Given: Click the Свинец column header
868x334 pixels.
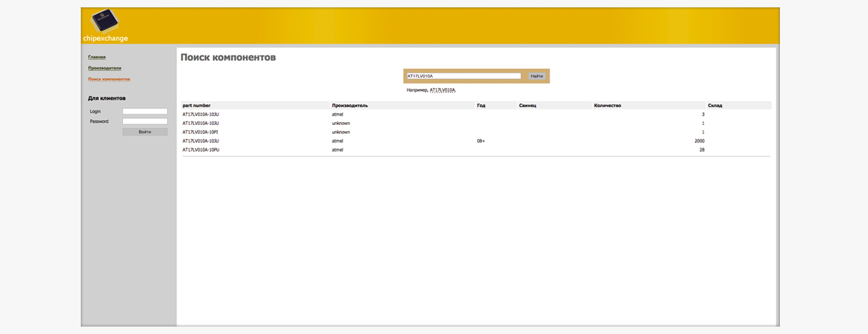Looking at the screenshot, I should tap(527, 106).
